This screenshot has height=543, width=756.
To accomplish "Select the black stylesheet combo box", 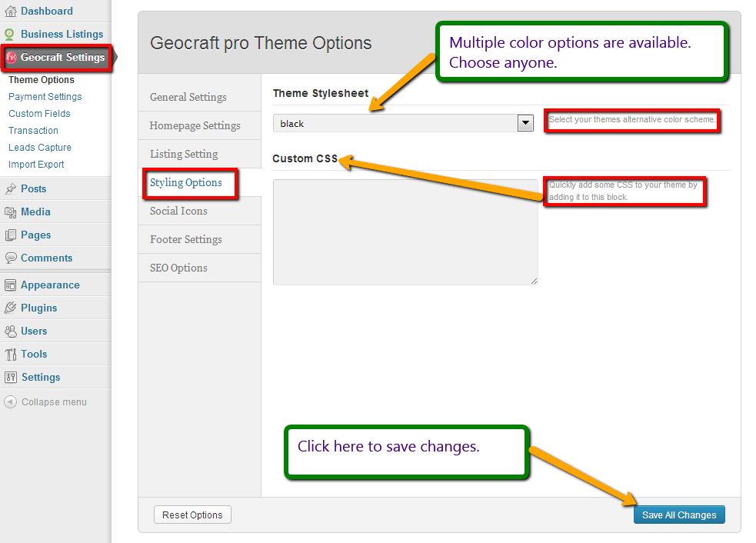I will (x=403, y=124).
